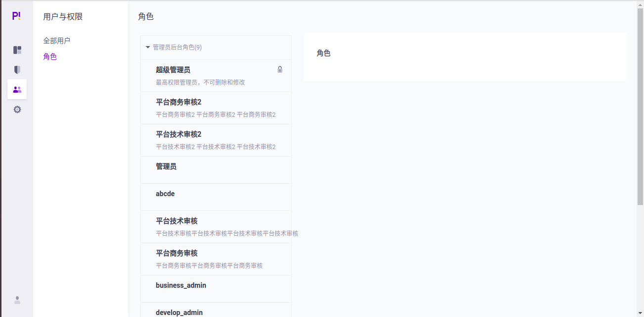Screen dimensions: 644x317
Task: Click the P! logo icon
Action: (16, 16)
